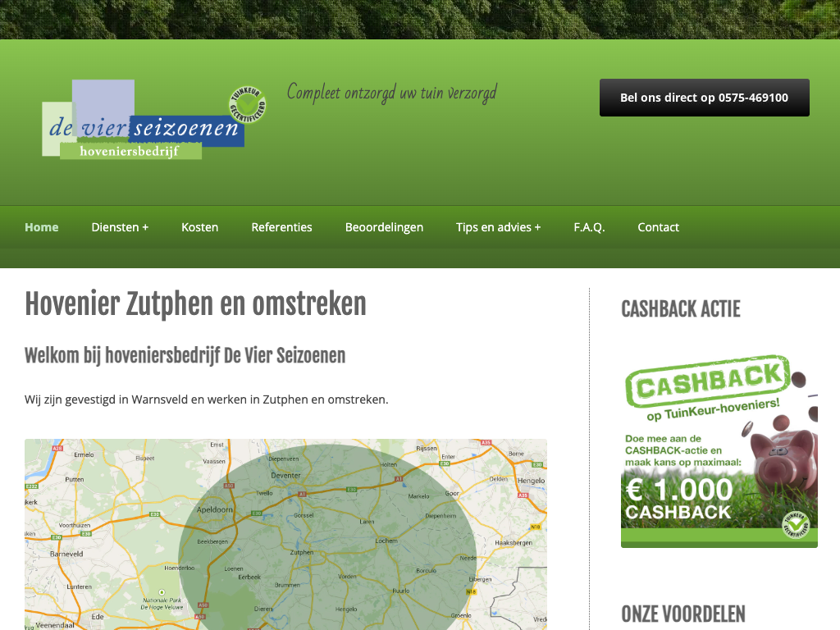Click the TuinKeur seal on the cashback banner
Image resolution: width=840 pixels, height=630 pixels.
pos(795,525)
